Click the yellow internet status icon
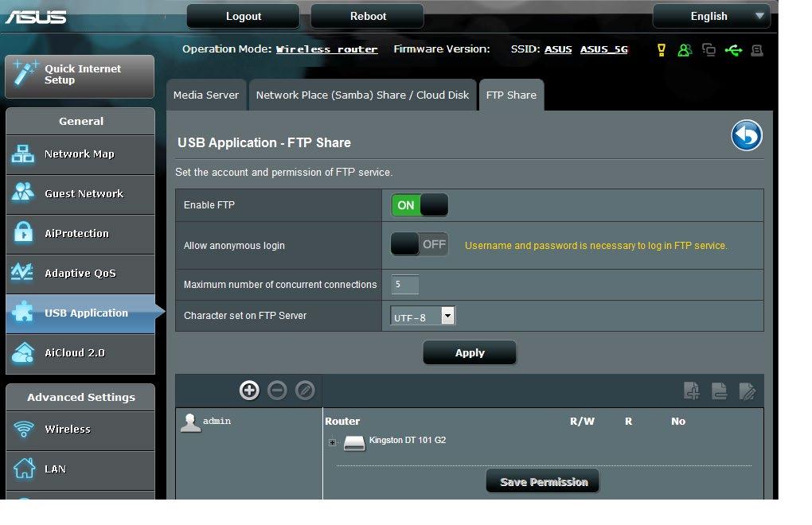Image resolution: width=812 pixels, height=525 pixels. coord(662,50)
